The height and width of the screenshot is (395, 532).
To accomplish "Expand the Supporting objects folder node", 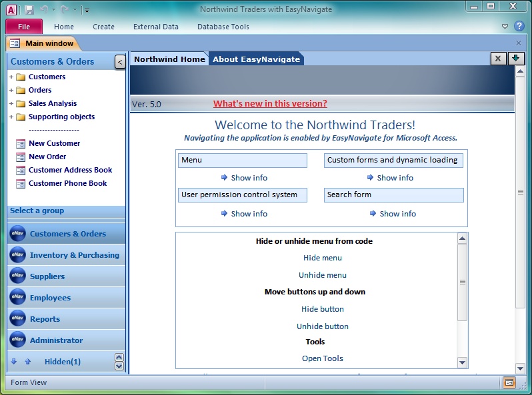I will pos(11,117).
